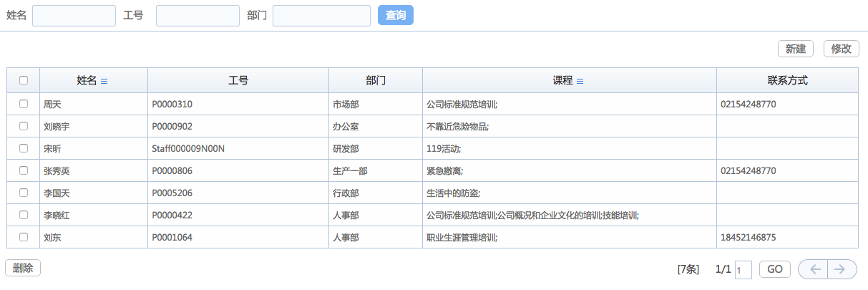This screenshot has height=290, width=868.
Task: Focus the 姓名 search input field
Action: (x=74, y=16)
